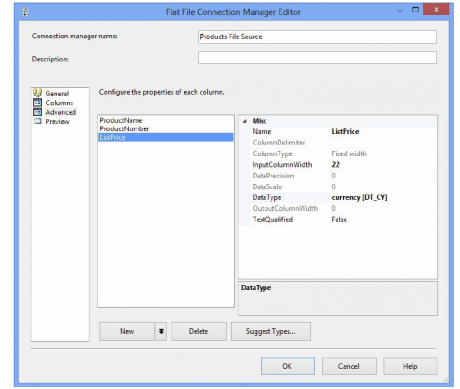Open the General page

[57, 93]
